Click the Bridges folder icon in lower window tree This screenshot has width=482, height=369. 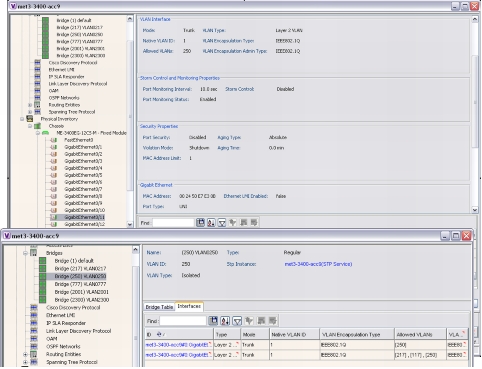pyautogui.click(x=34, y=253)
